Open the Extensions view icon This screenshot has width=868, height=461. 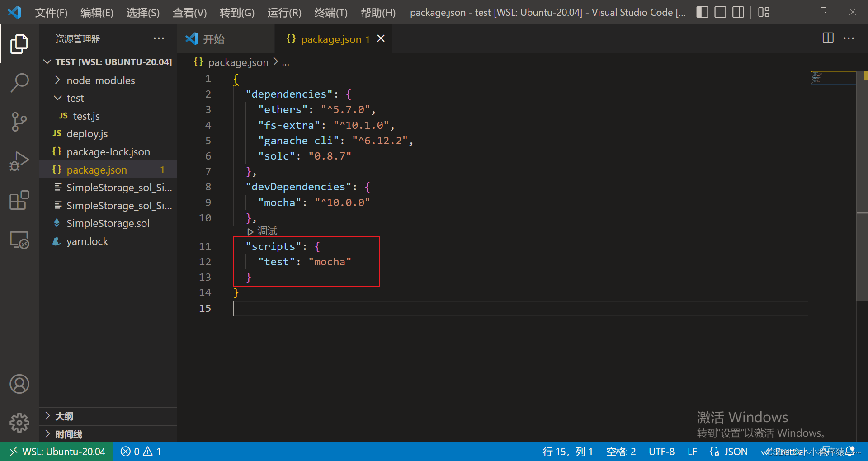[19, 200]
